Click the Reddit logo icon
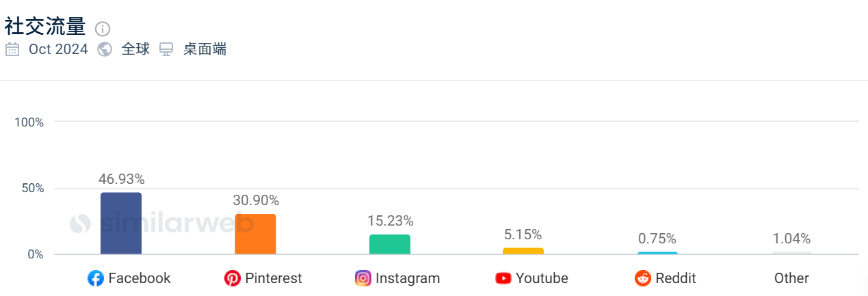Screen dimensions: 868x296 [643, 278]
